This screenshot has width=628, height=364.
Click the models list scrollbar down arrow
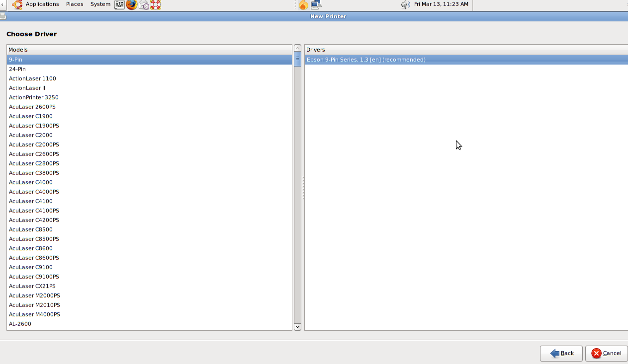coord(297,327)
